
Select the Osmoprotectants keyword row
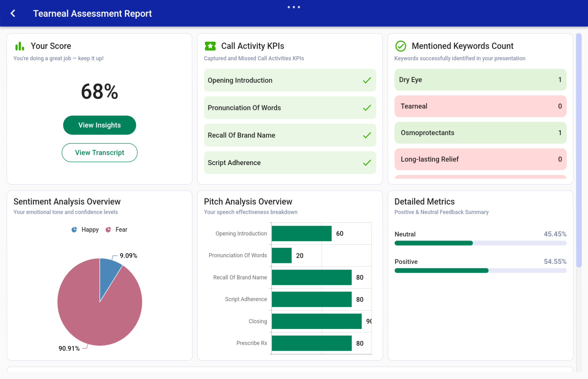480,133
